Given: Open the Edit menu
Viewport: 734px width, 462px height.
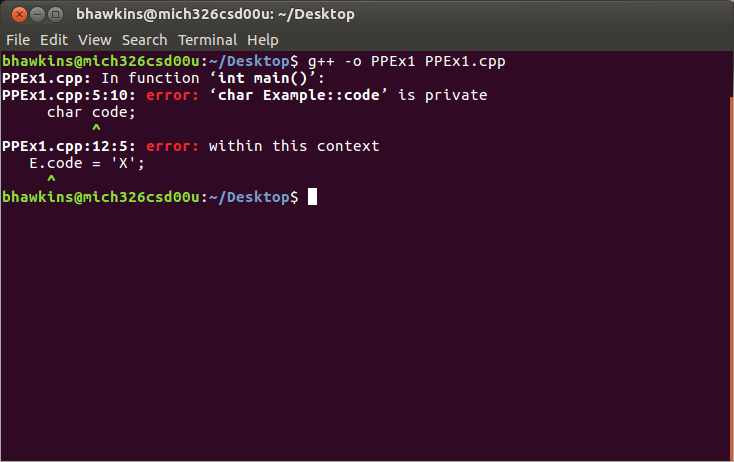Looking at the screenshot, I should tap(54, 40).
